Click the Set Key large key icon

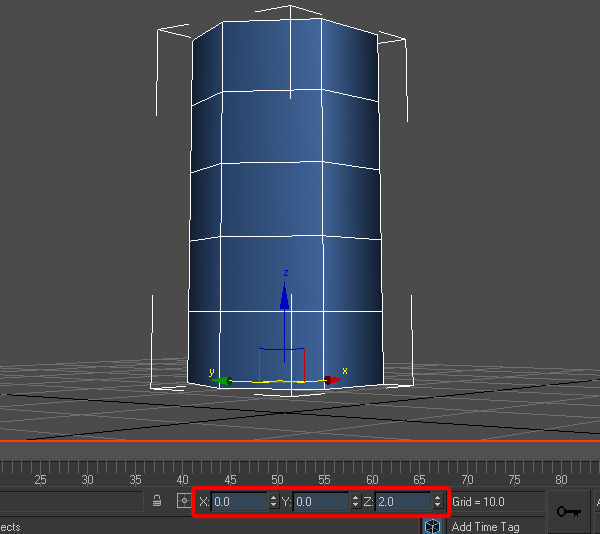point(569,511)
